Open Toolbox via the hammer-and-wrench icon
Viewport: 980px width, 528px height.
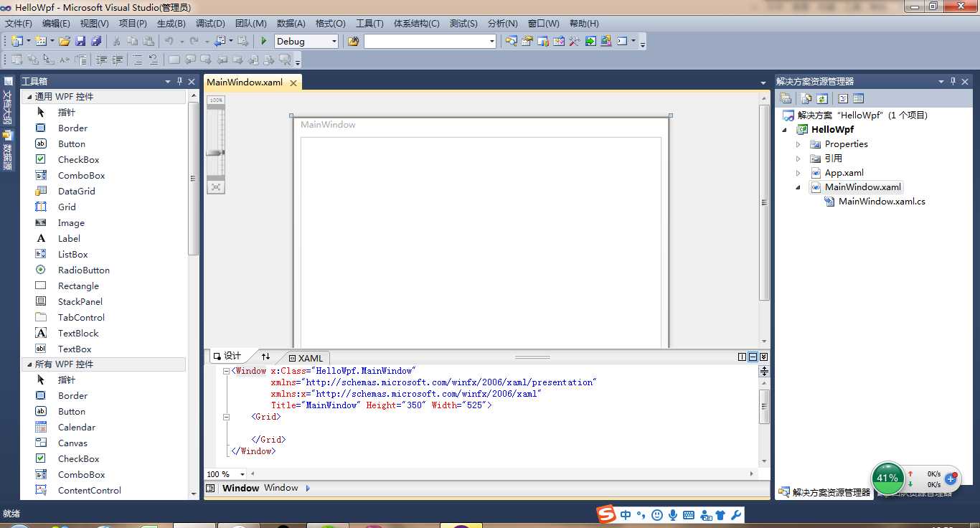click(x=575, y=41)
